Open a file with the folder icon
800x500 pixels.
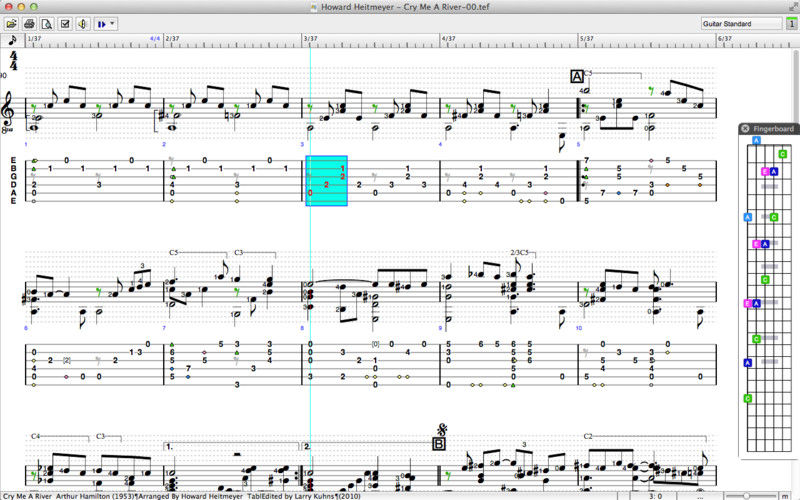[x=11, y=24]
